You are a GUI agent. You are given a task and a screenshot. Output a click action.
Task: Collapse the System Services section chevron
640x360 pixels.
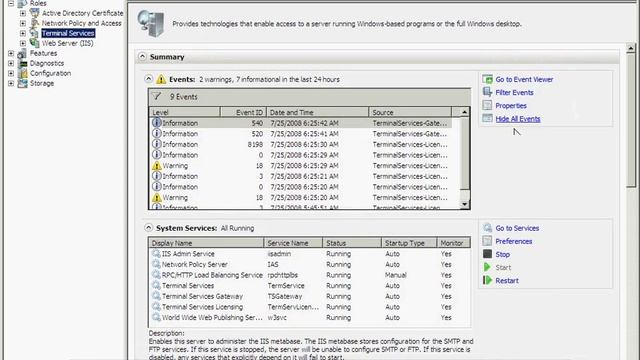click(149, 228)
